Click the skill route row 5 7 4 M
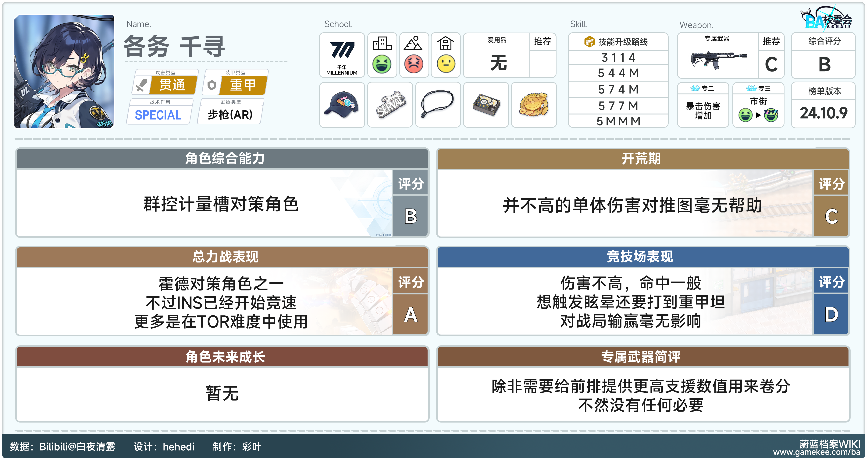This screenshot has width=868, height=460. click(618, 89)
